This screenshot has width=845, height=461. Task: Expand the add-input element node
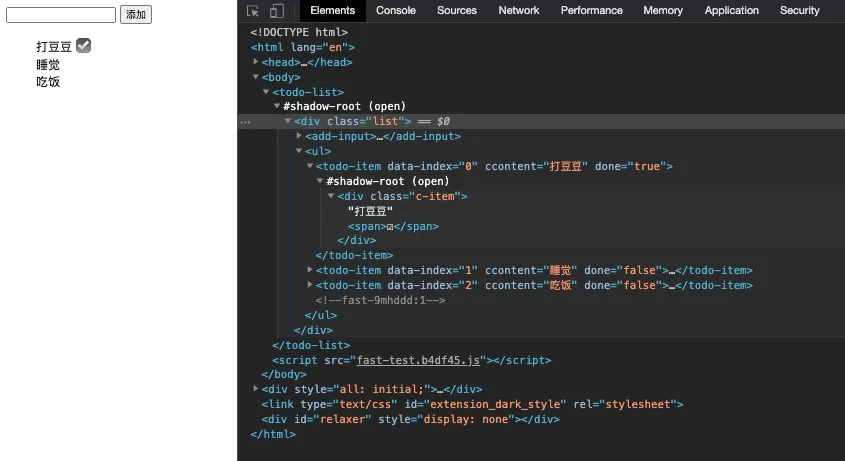299,136
